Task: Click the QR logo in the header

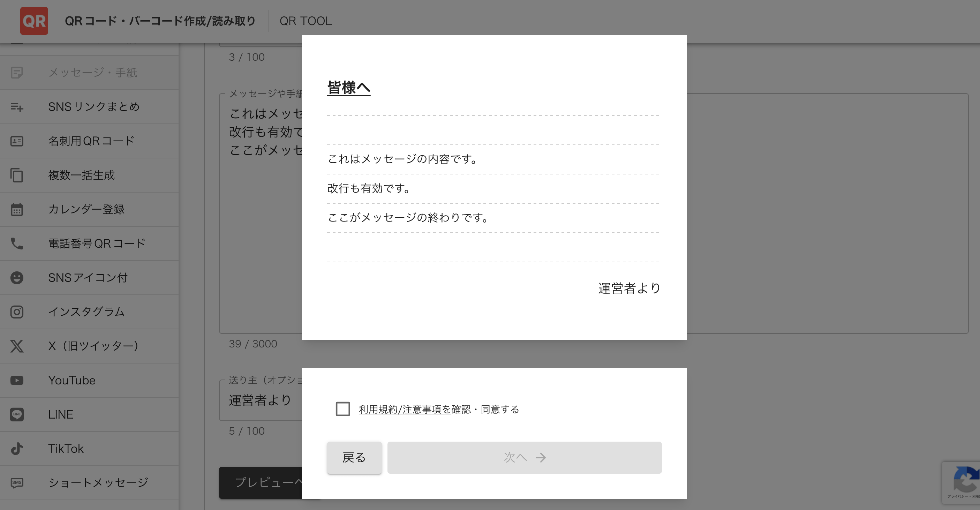Action: (34, 21)
